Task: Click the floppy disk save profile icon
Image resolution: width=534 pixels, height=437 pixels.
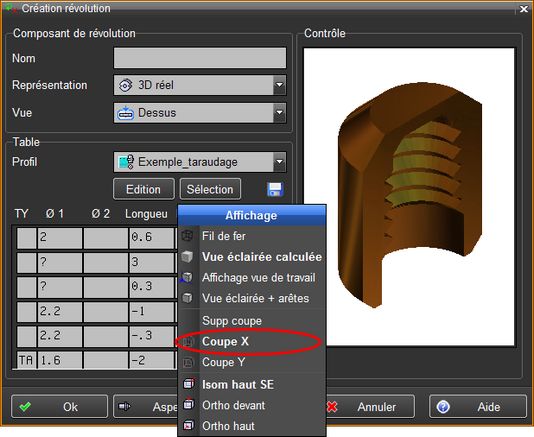Action: (x=275, y=189)
